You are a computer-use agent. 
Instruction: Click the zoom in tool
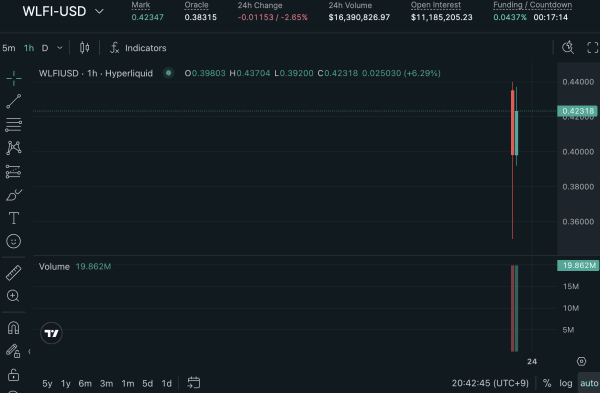pyautogui.click(x=13, y=296)
